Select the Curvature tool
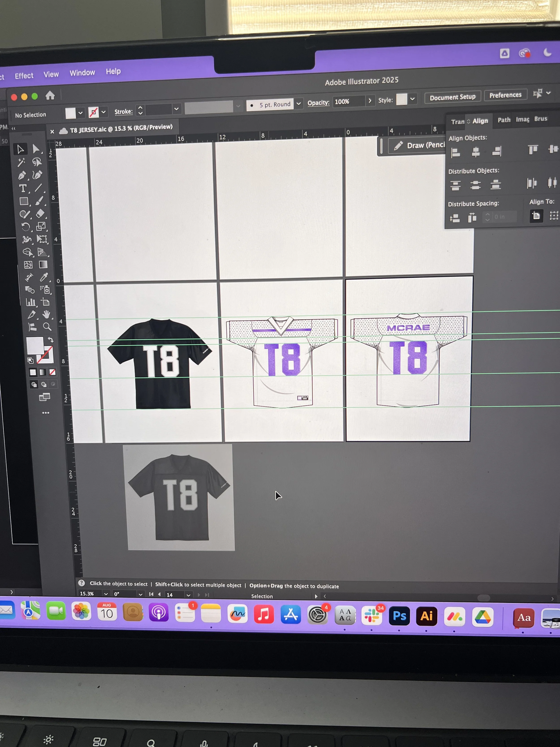This screenshot has height=747, width=560. point(37,175)
